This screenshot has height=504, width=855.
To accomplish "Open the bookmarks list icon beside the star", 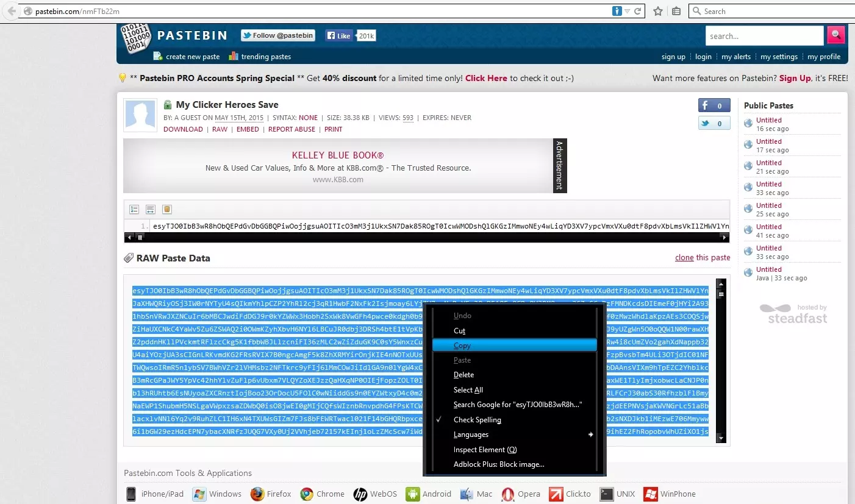I will click(x=676, y=11).
